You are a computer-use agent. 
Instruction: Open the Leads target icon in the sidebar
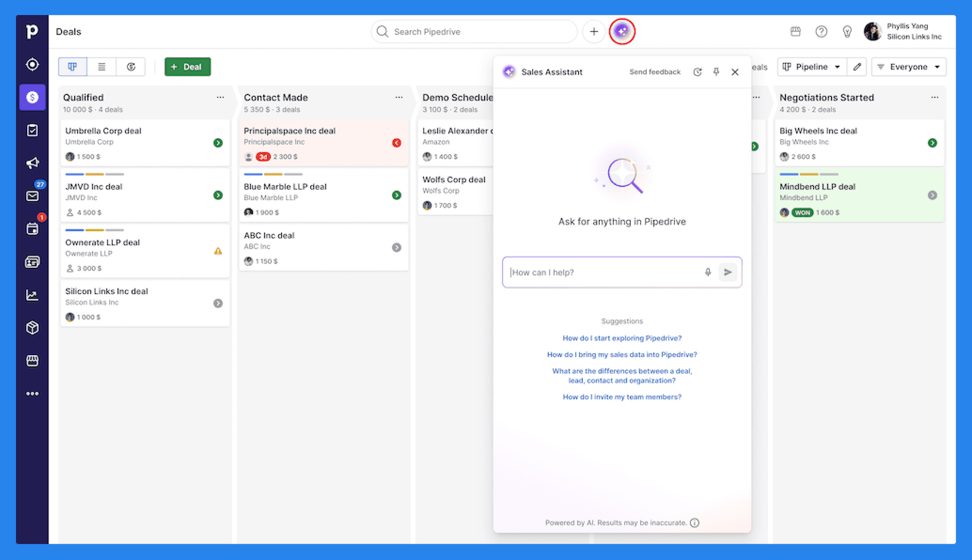coord(32,64)
